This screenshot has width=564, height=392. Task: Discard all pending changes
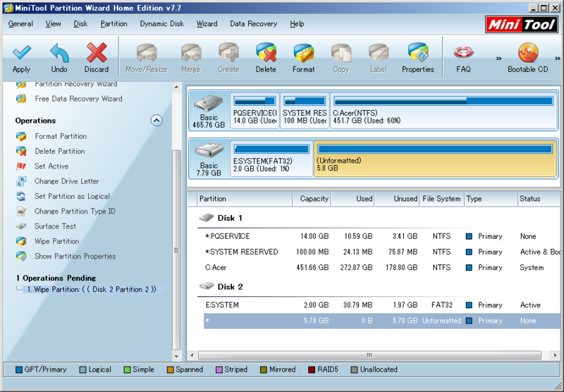click(x=97, y=58)
